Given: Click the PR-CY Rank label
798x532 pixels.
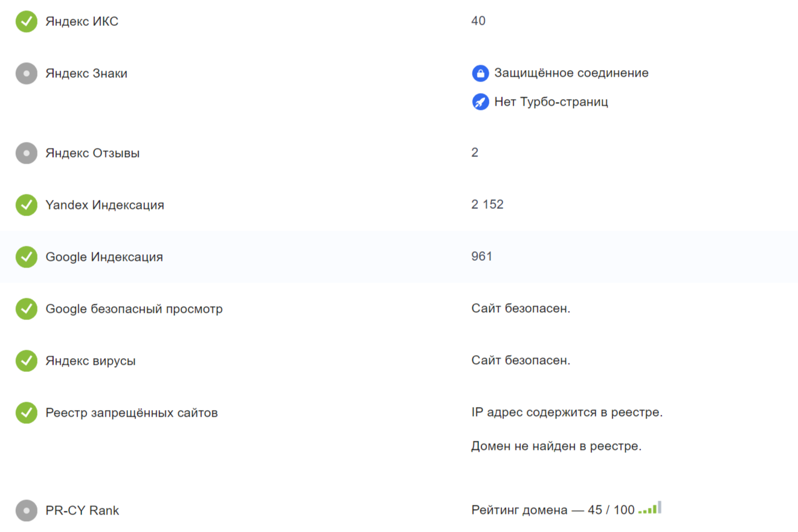Looking at the screenshot, I should tap(82, 511).
